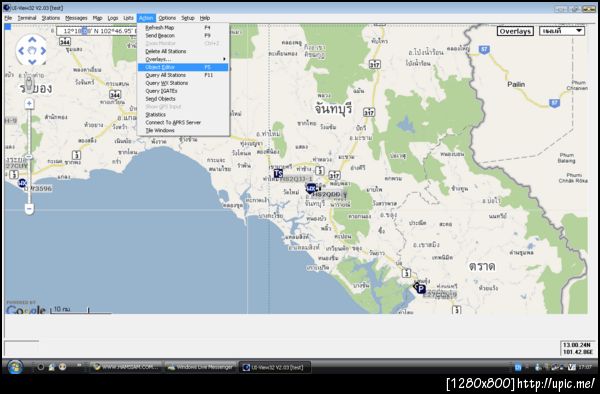
Task: Pan the map right with the arrow
Action: coord(43,50)
